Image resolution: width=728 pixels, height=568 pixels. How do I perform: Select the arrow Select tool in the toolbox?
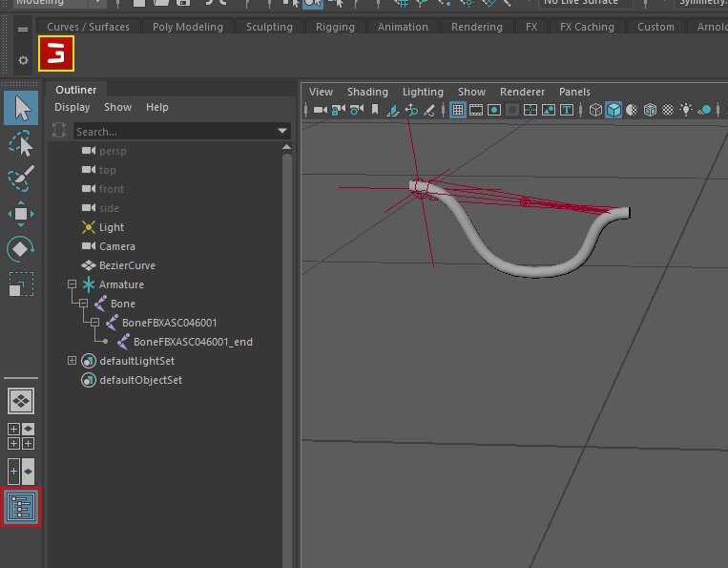21,109
